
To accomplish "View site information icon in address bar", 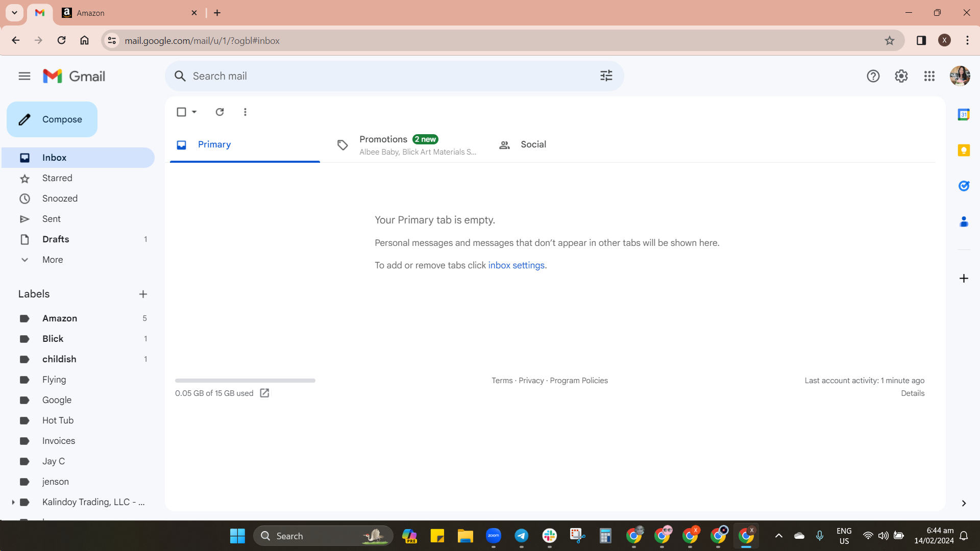I will (112, 40).
